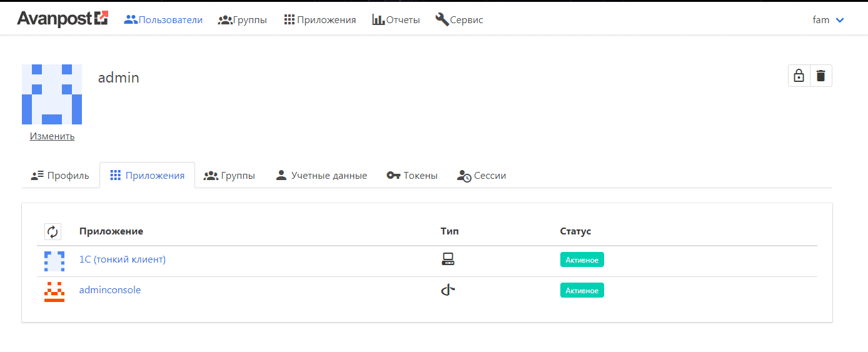
Task: Click the refresh applications list icon
Action: point(53,231)
